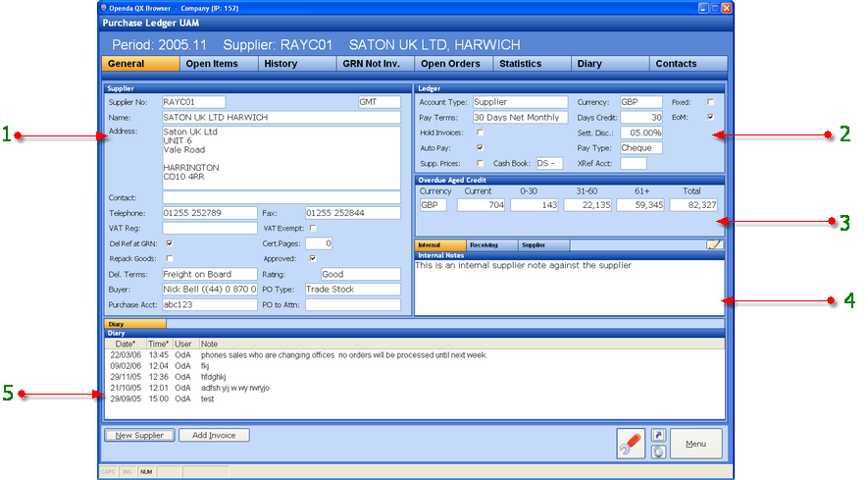
Task: Open the Pay Type field showing Cheque
Action: [641, 148]
